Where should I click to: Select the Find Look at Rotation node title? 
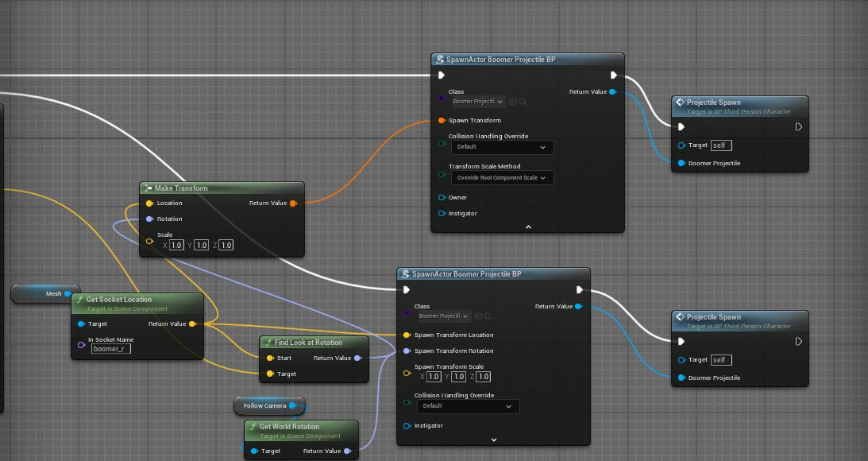pos(308,343)
